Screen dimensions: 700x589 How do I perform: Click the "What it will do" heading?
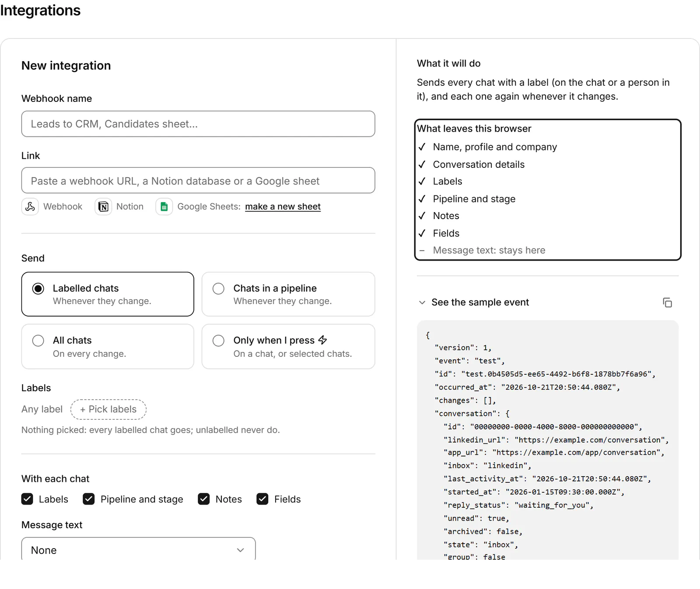tap(448, 63)
